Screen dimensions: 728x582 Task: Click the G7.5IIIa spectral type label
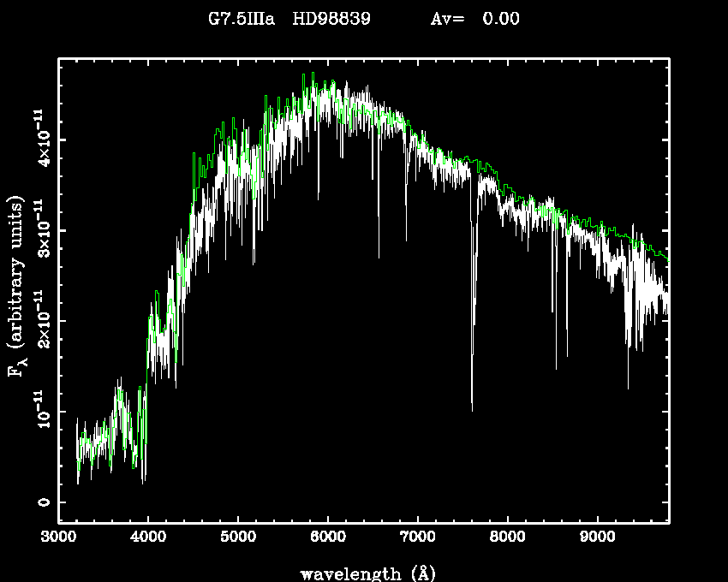click(x=242, y=20)
